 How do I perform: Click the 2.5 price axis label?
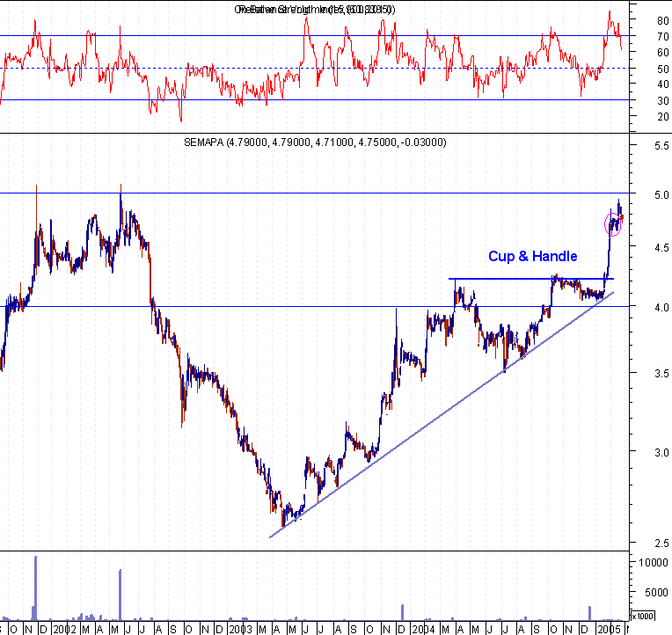click(x=661, y=544)
